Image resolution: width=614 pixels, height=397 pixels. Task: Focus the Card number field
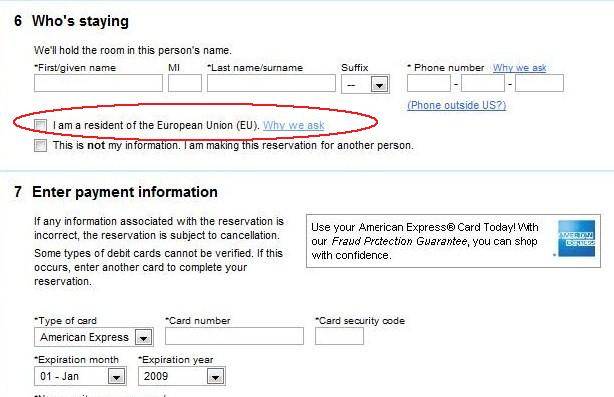(234, 336)
